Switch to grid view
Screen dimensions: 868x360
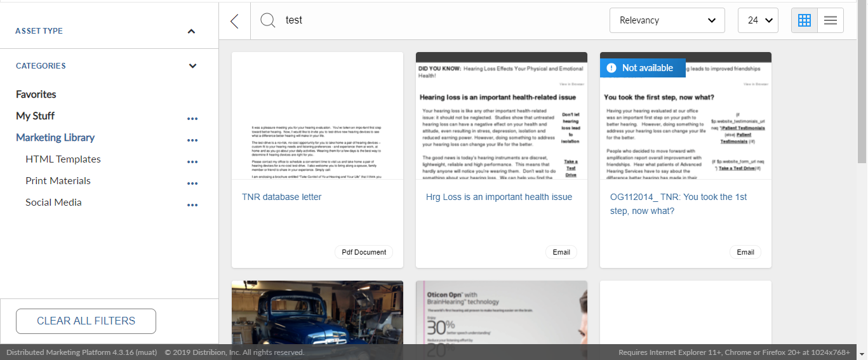(x=805, y=20)
